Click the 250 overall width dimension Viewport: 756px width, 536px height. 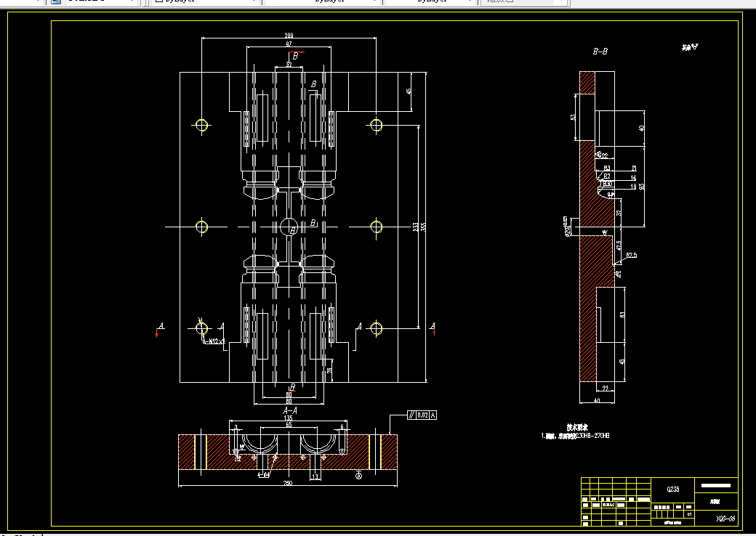[x=288, y=483]
